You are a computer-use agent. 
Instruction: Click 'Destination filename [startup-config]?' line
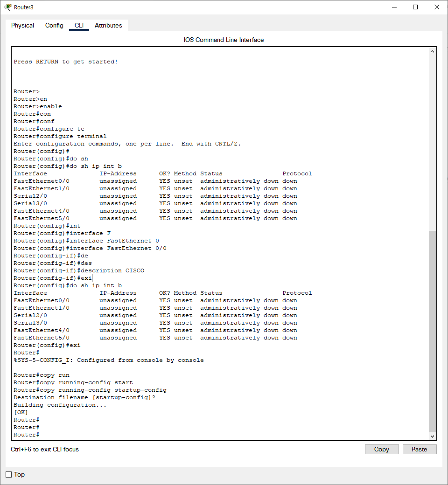pyautogui.click(x=84, y=397)
